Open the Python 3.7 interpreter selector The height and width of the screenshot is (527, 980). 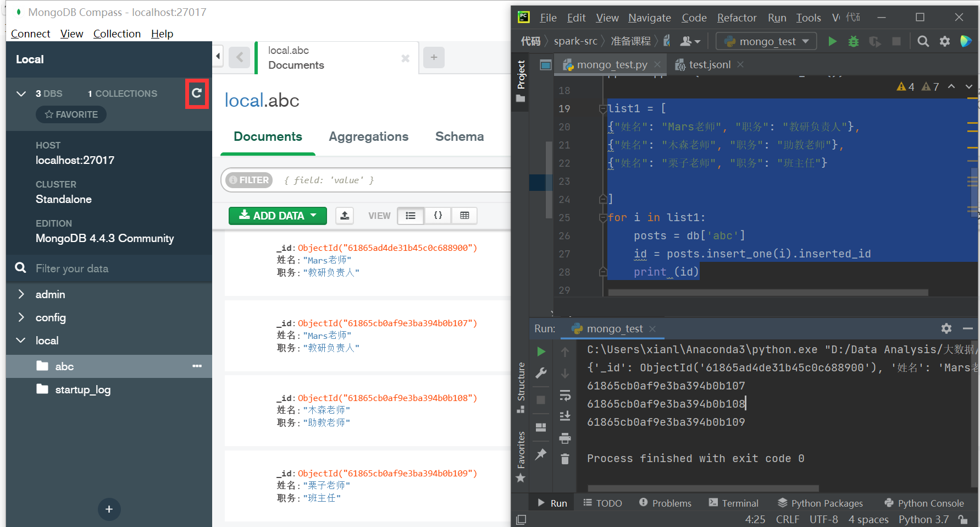point(923,519)
